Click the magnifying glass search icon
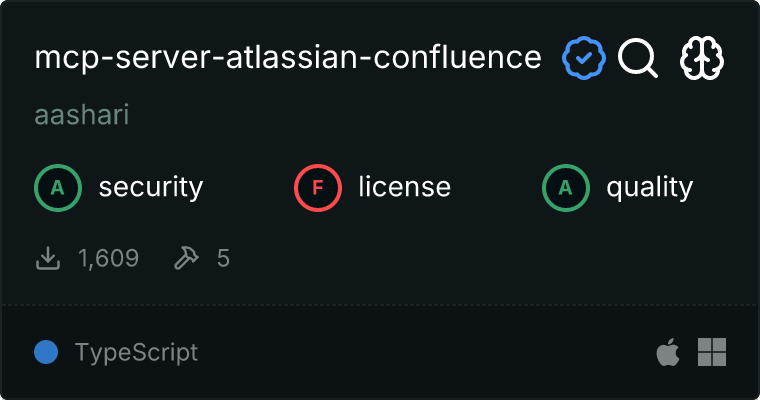This screenshot has width=760, height=400. pyautogui.click(x=637, y=59)
